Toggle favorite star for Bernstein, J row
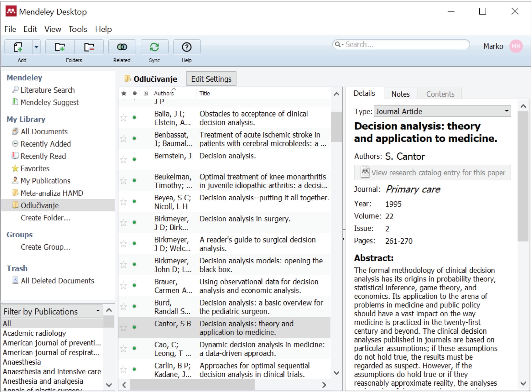 point(124,159)
